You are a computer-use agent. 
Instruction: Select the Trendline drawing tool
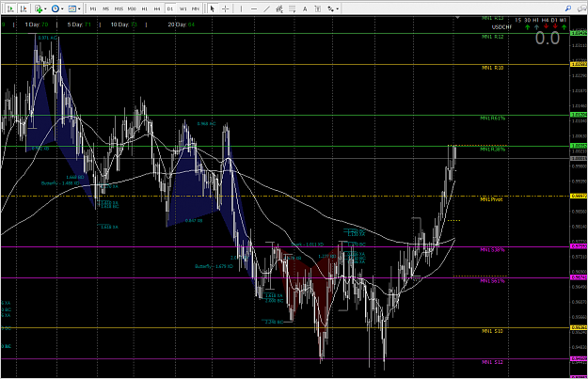tap(266, 8)
